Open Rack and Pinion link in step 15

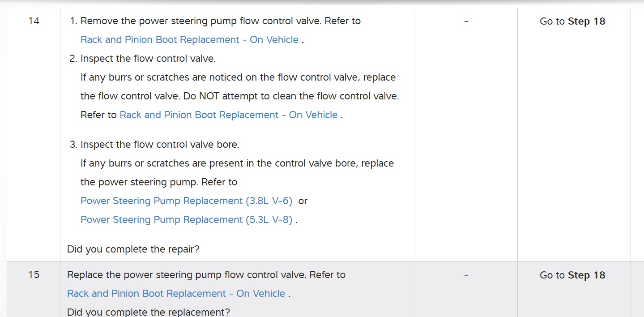point(176,294)
